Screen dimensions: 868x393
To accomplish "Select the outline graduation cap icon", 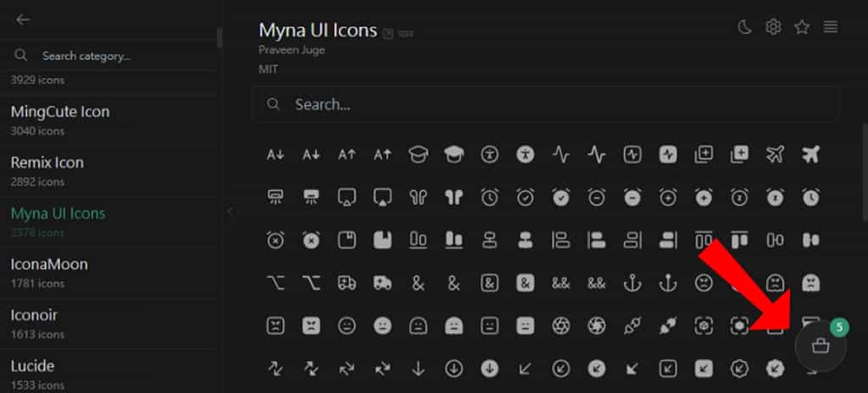I will pos(418,154).
